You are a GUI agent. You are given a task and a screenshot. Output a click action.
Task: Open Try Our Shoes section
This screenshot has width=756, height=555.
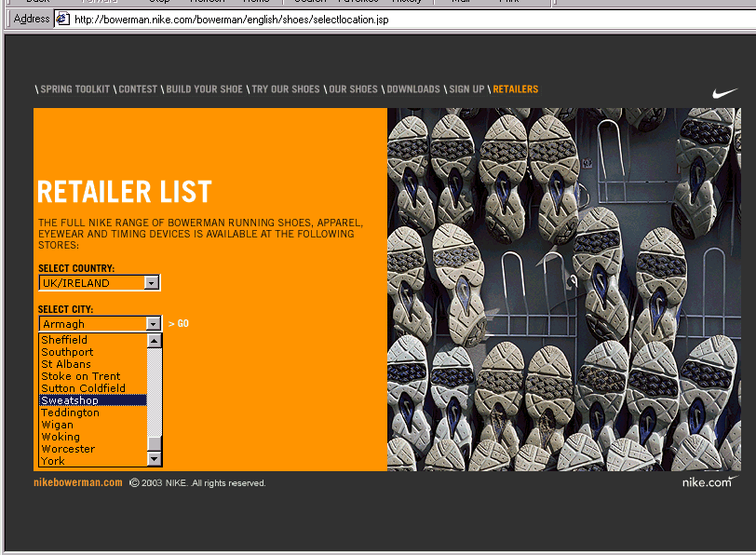click(286, 89)
